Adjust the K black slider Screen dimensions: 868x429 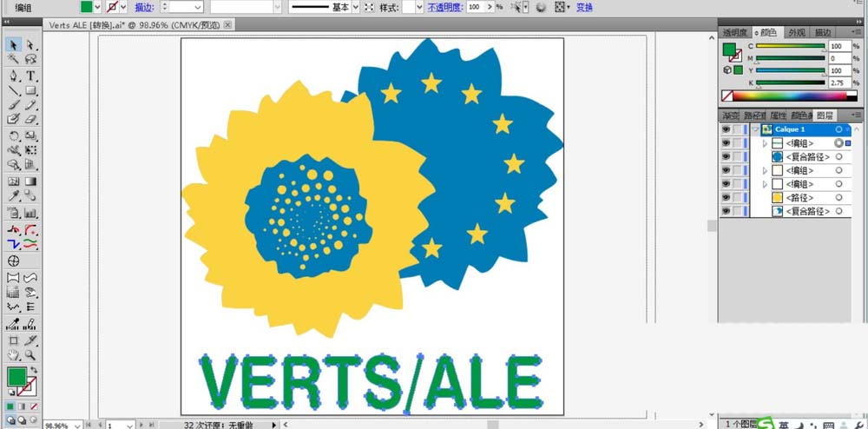click(x=790, y=83)
